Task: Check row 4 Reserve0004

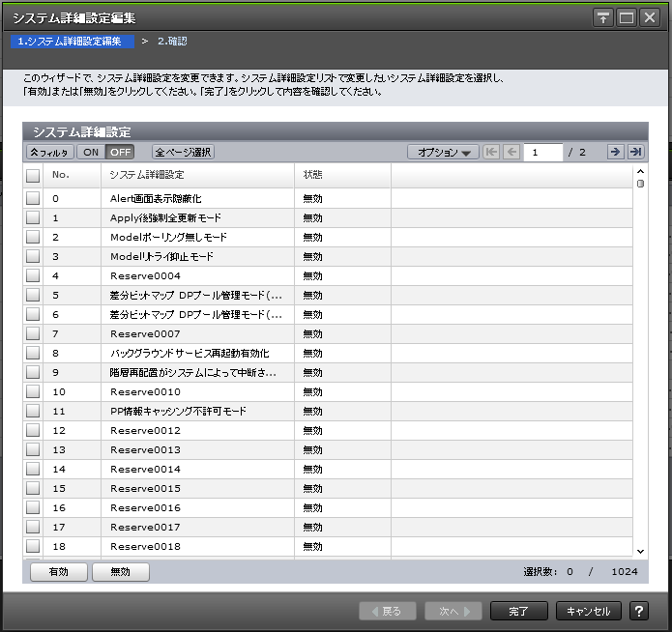Action: tap(33, 275)
